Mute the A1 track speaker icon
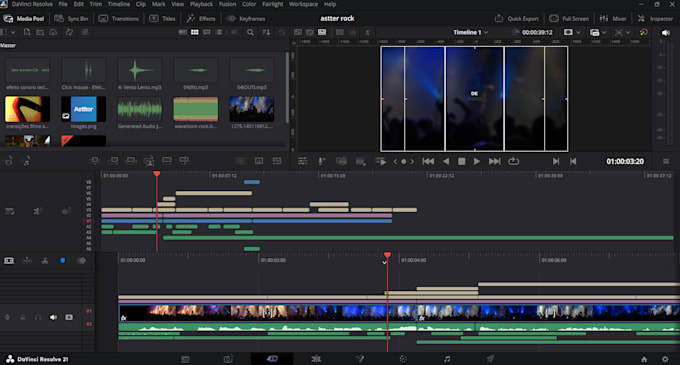Viewport: 680px width, 365px height. (x=53, y=317)
